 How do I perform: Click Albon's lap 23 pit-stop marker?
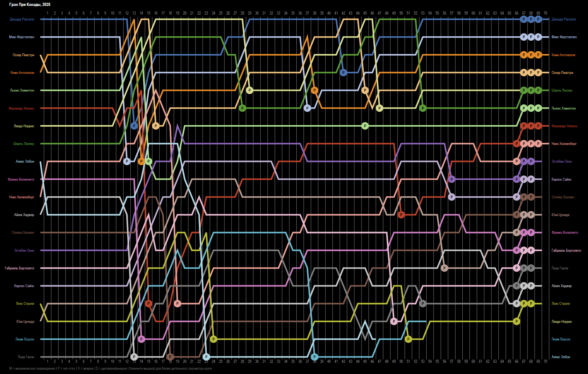coord(206,357)
